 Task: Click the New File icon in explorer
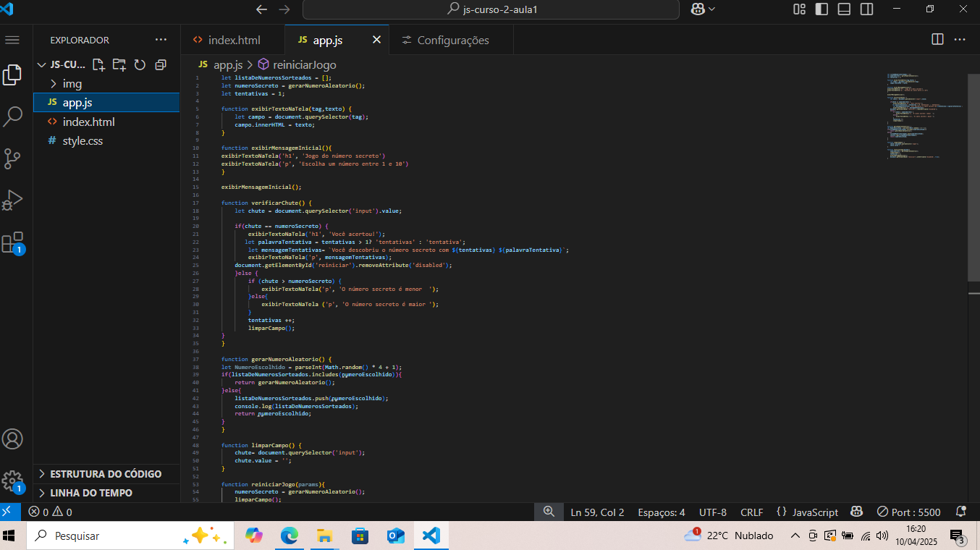pos(99,64)
